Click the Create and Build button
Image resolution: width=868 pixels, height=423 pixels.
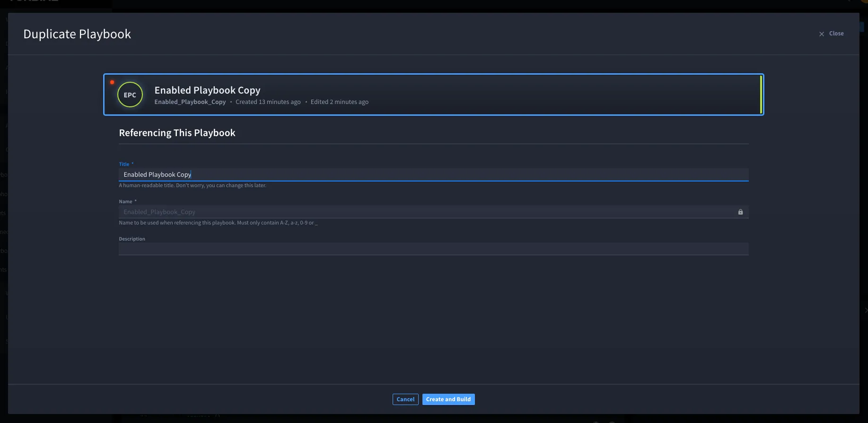pos(448,399)
